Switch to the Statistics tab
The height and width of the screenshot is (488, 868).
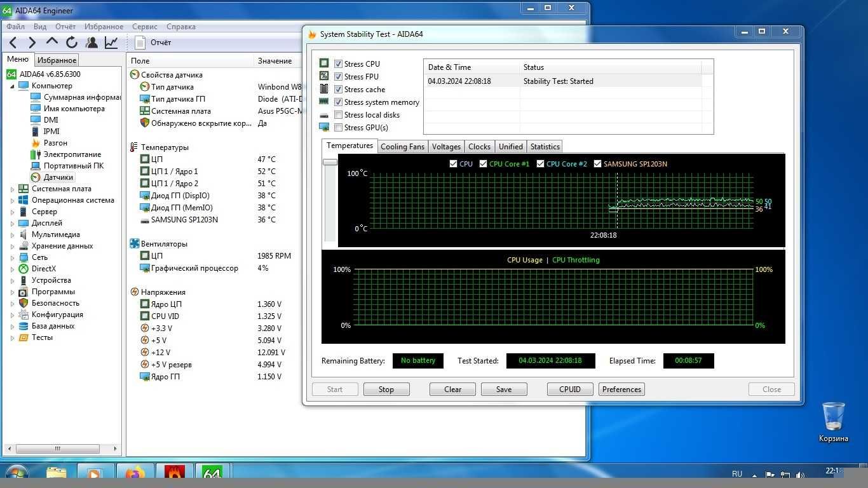tap(545, 147)
